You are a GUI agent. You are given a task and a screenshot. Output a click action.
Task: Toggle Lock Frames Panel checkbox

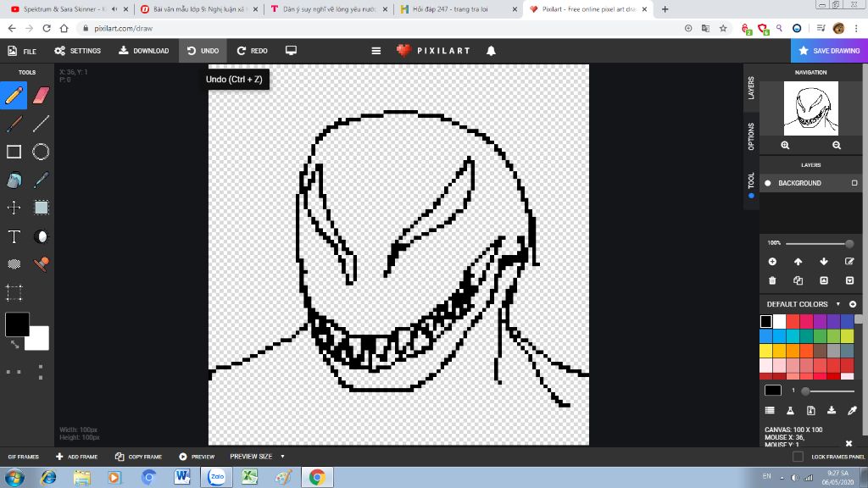tap(798, 457)
